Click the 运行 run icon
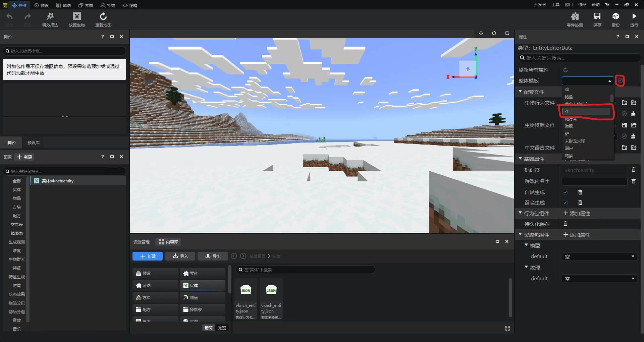 634,16
